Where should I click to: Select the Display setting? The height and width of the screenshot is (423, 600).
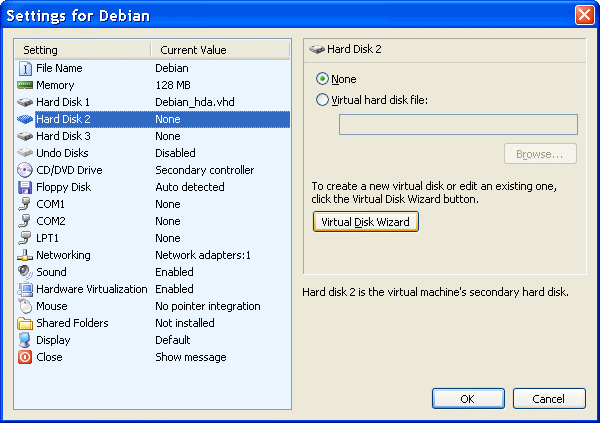[x=153, y=340]
